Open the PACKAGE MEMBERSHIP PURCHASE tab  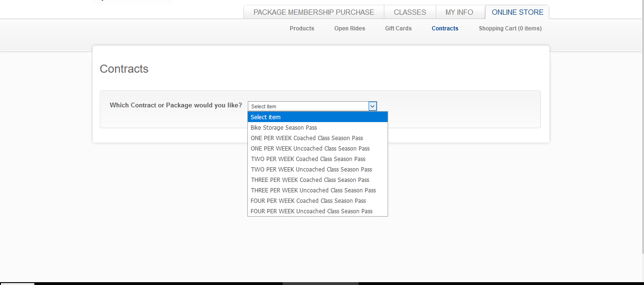(x=313, y=12)
